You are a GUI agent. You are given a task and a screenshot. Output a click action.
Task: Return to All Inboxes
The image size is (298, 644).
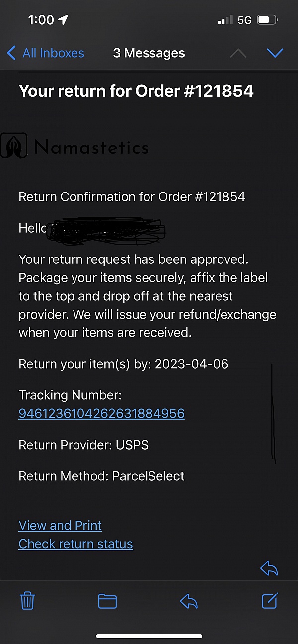coord(53,53)
